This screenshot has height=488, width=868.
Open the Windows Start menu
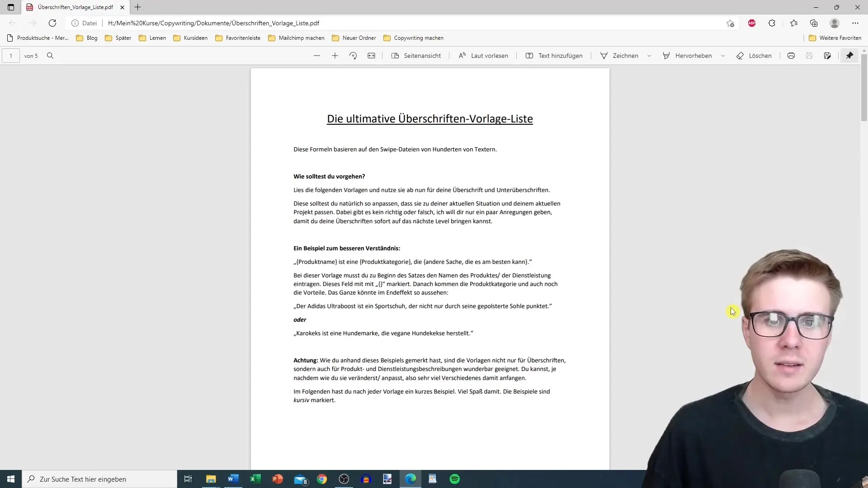pyautogui.click(x=11, y=479)
